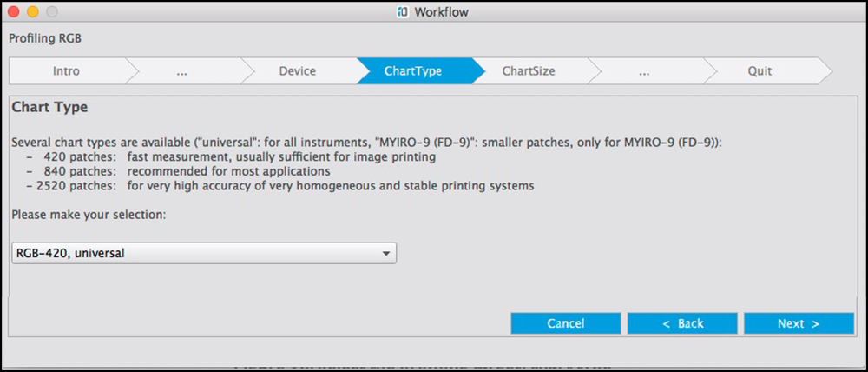Click the Profiling RGB label
This screenshot has width=868, height=372.
pyautogui.click(x=44, y=38)
